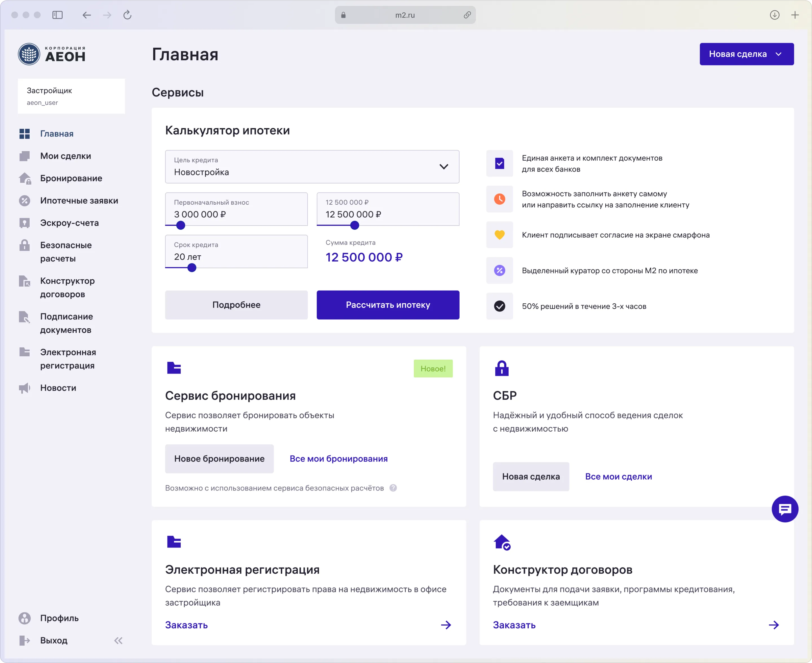This screenshot has height=663, width=812.
Task: Click the Выход logout icon
Action: coord(25,640)
